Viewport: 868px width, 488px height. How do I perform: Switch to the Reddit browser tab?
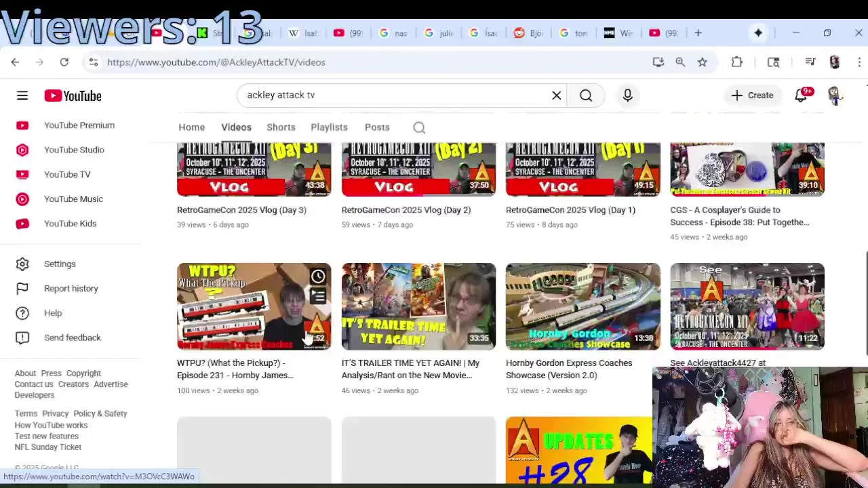click(x=528, y=33)
